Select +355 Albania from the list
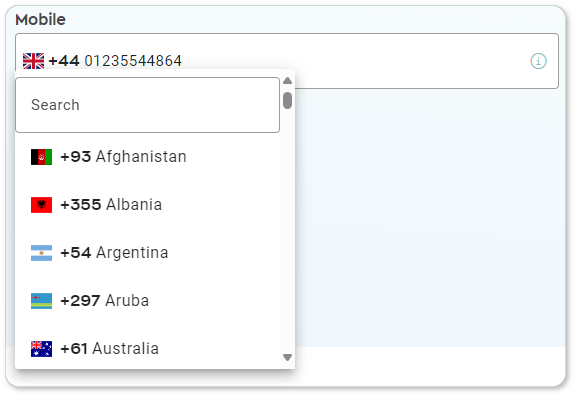 147,205
